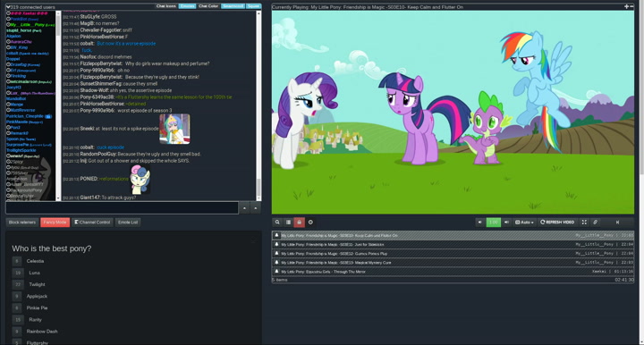The width and height of the screenshot is (644, 345).
Task: Click the faint close icon on poll panel
Action: click(x=253, y=241)
